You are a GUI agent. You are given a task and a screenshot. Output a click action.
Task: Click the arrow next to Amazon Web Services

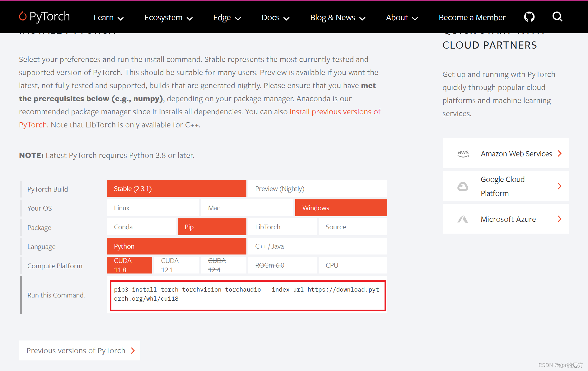(x=560, y=154)
